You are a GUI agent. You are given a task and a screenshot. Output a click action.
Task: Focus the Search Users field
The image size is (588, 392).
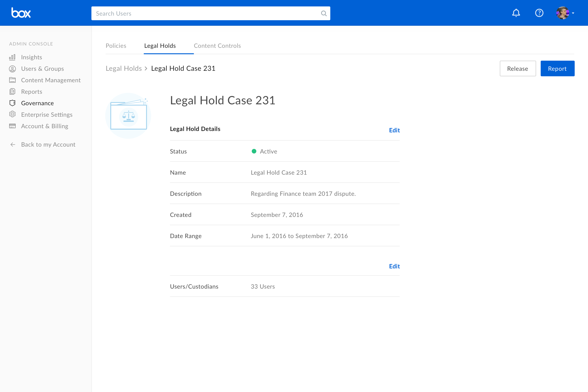click(x=205, y=14)
